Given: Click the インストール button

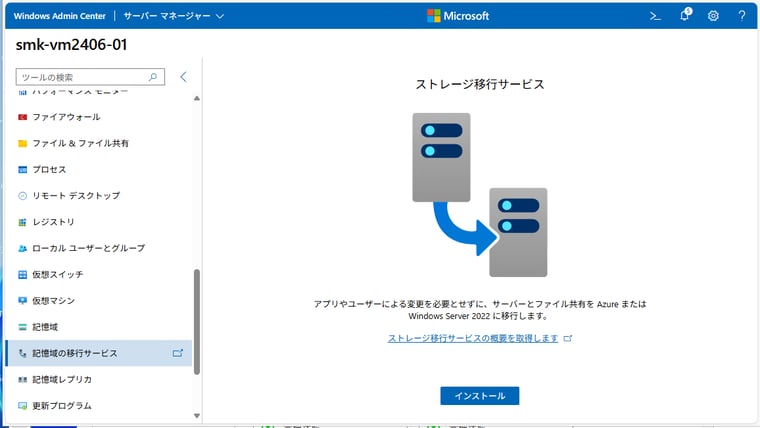Looking at the screenshot, I should [479, 396].
